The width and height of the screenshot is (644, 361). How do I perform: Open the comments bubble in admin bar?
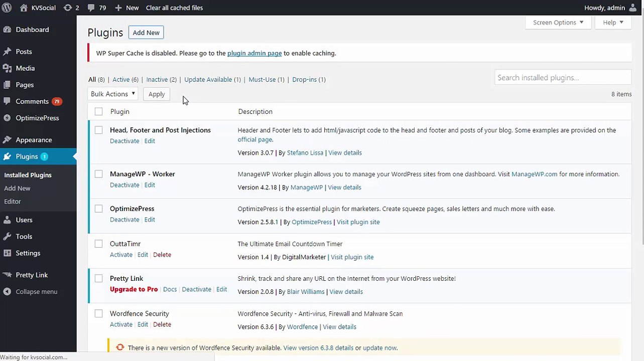90,8
